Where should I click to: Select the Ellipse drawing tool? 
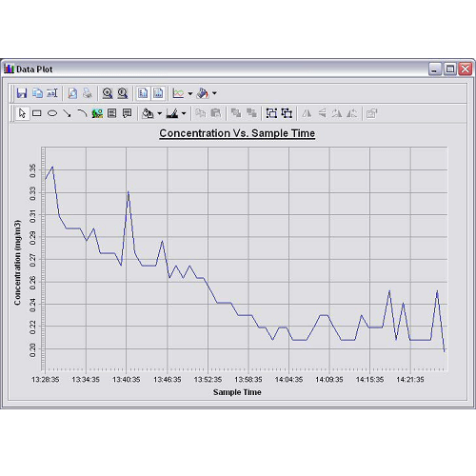pos(52,113)
